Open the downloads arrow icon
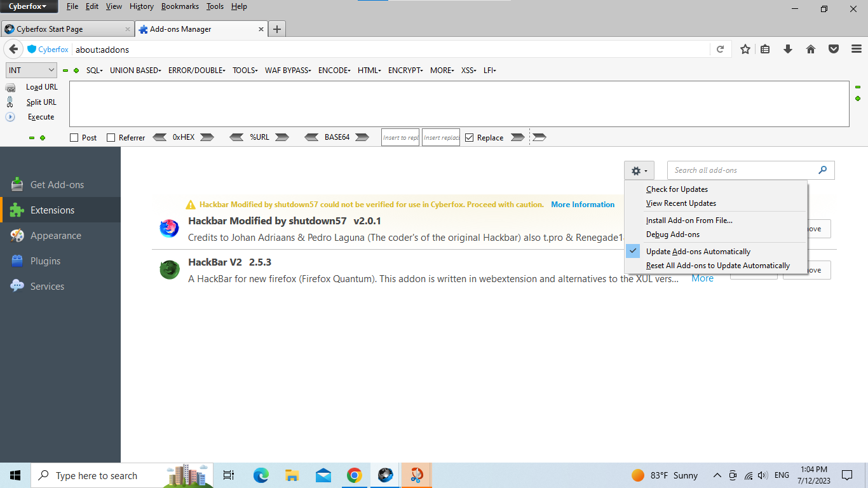This screenshot has width=868, height=488. tap(788, 49)
